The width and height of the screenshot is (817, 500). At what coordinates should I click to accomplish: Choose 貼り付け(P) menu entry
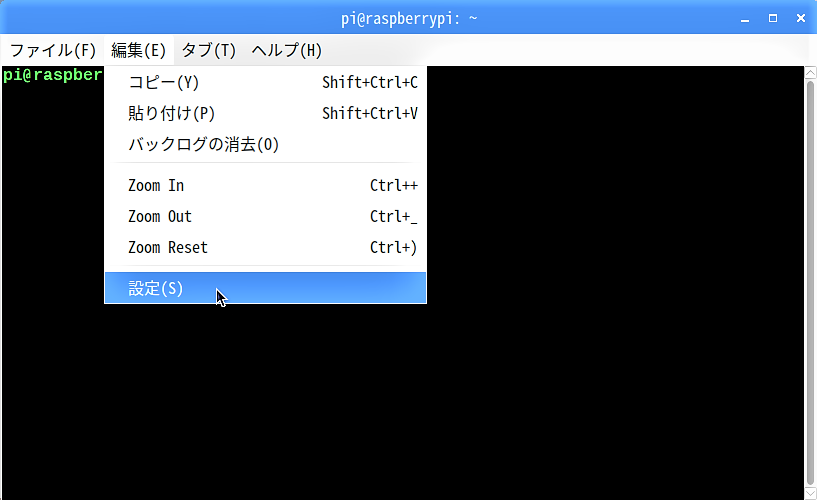(265, 113)
